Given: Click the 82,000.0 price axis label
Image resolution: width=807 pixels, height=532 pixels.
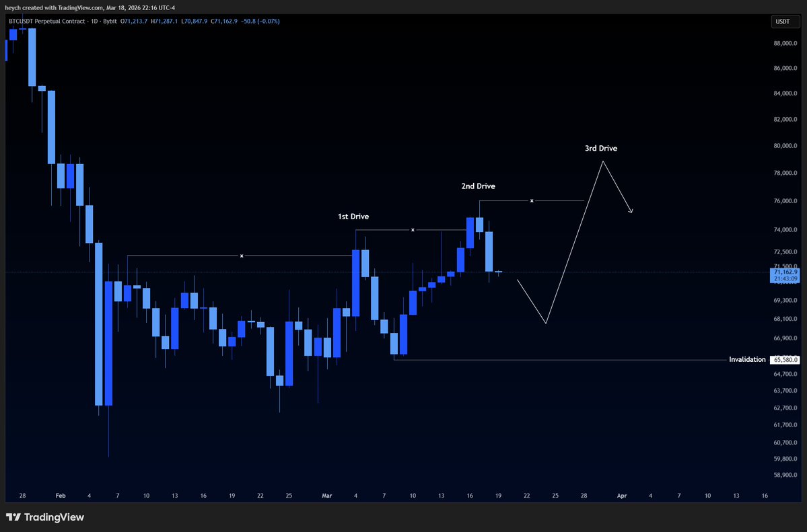Looking at the screenshot, I should [785, 119].
